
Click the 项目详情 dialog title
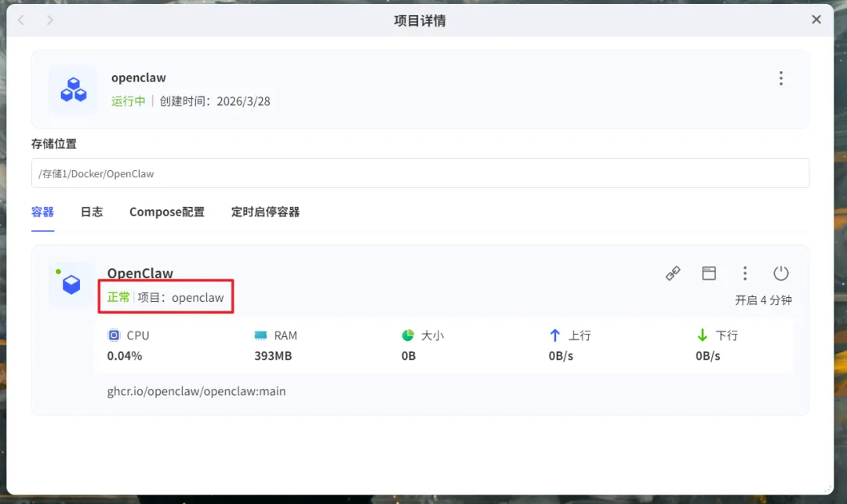tap(420, 20)
